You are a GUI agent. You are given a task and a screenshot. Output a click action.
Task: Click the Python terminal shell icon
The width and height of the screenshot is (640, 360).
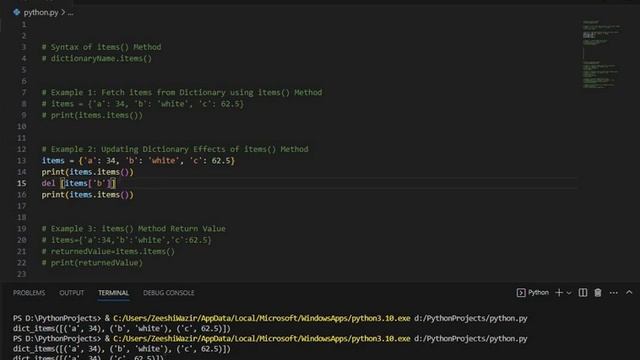pyautogui.click(x=521, y=293)
